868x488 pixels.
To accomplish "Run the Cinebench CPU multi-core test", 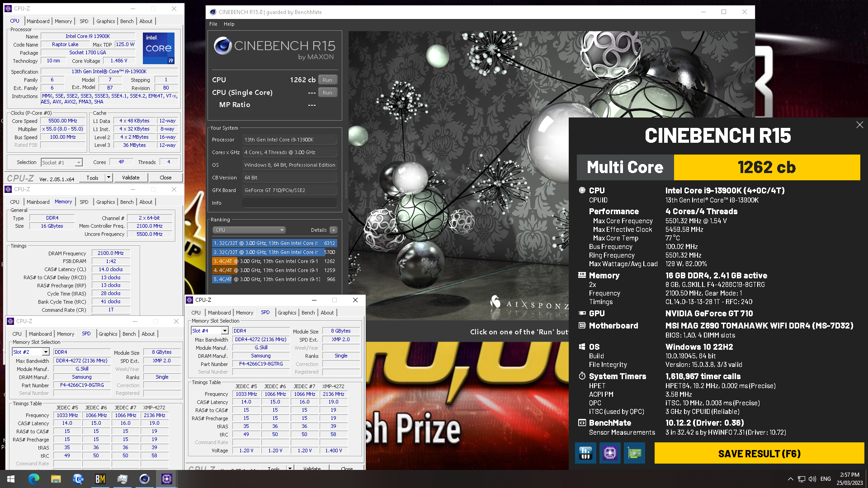I will [328, 80].
